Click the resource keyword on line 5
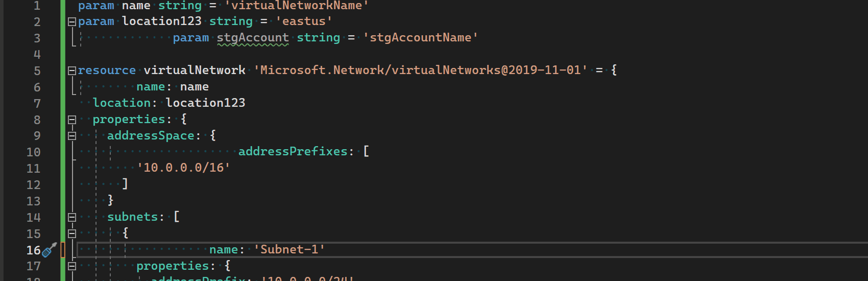Screen dimensions: 868x281 tap(107, 71)
